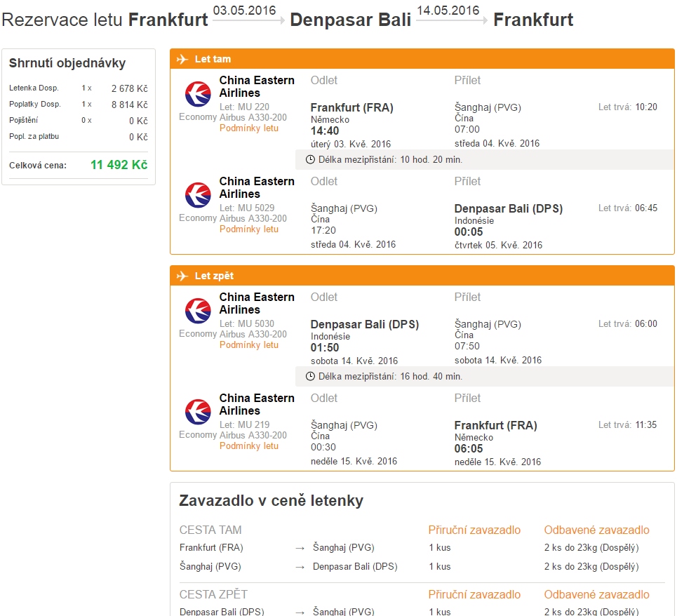Select the departure time 00:30 from Šanghaj

[323, 447]
